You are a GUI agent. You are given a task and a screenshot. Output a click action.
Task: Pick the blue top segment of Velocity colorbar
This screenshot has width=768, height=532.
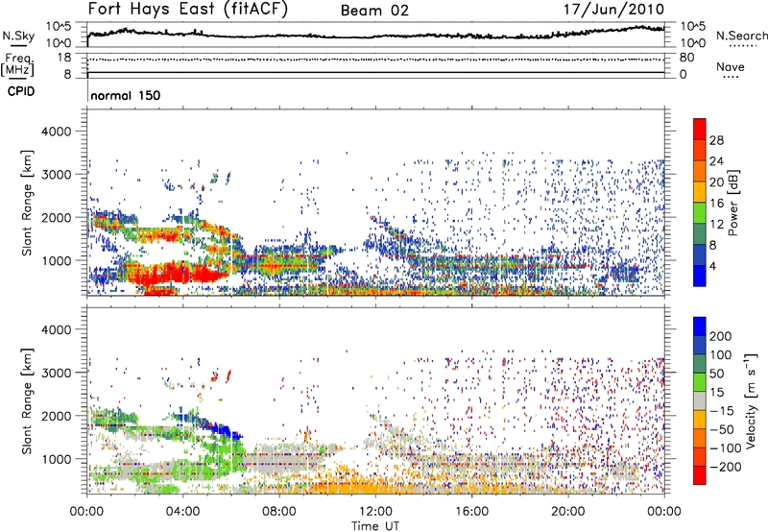click(x=700, y=326)
